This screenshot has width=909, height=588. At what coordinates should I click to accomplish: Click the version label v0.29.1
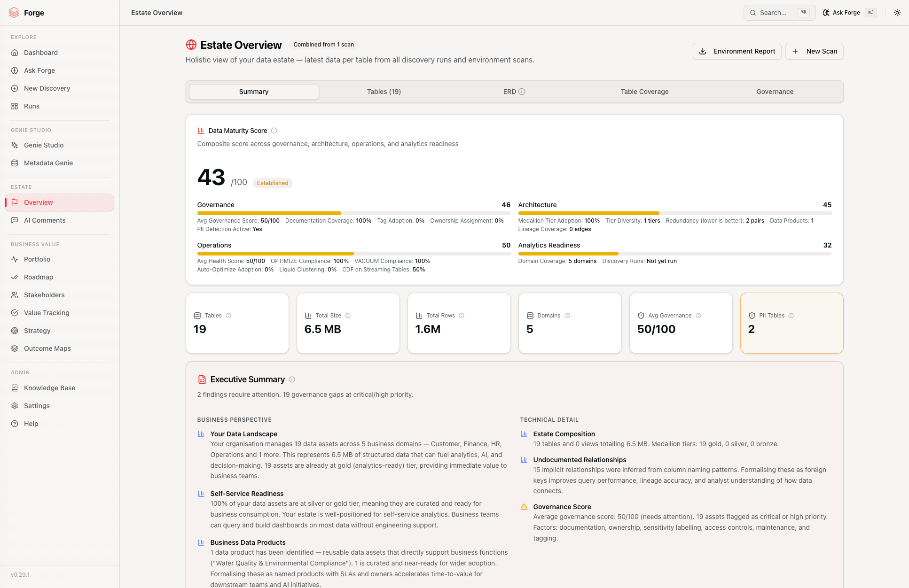click(20, 575)
